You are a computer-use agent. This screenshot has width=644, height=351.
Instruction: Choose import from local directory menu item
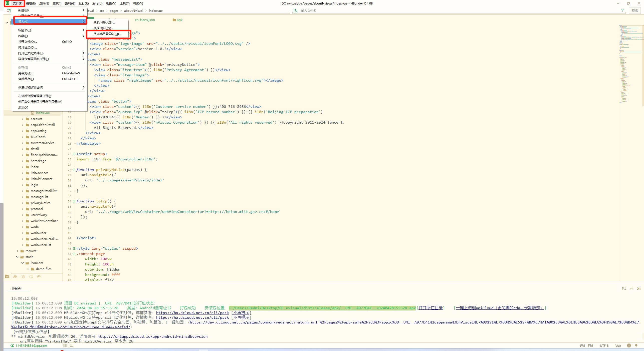(107, 34)
